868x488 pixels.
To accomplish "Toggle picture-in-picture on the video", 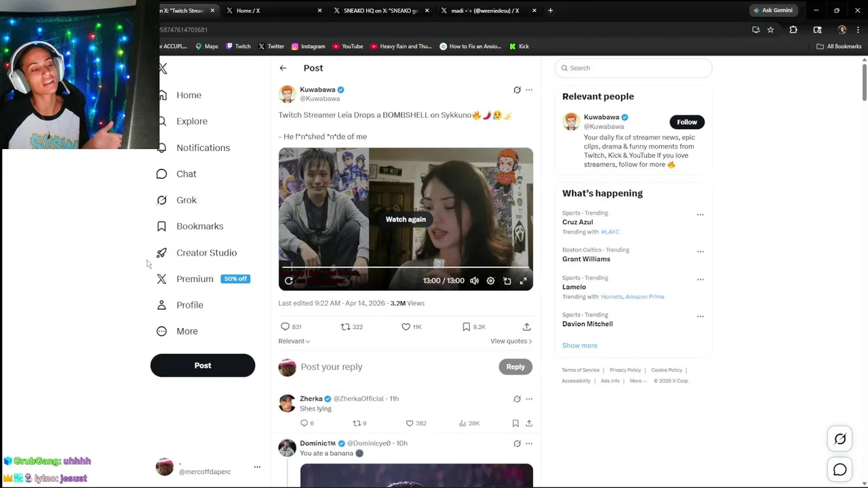I will click(507, 281).
